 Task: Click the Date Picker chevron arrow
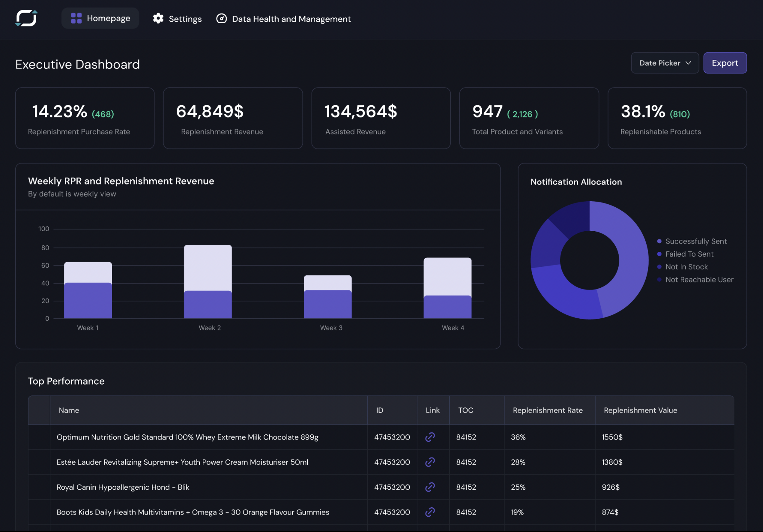[x=688, y=63]
